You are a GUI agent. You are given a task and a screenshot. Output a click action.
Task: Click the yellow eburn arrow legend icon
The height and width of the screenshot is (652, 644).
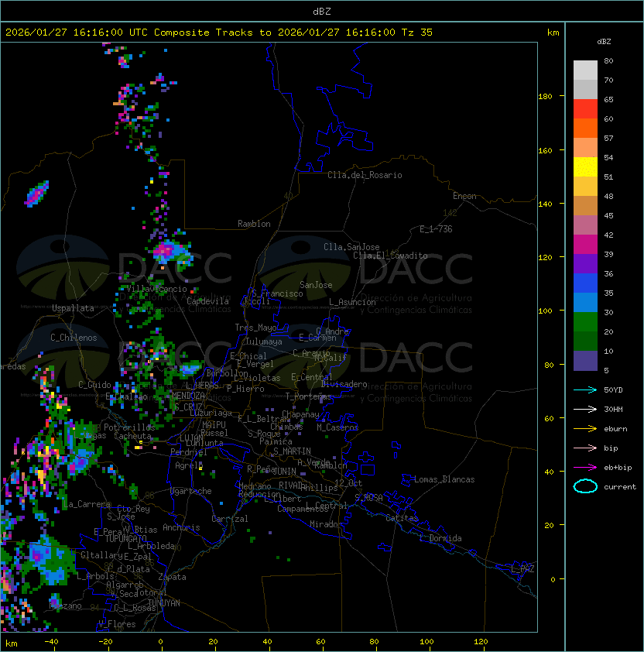click(x=585, y=429)
